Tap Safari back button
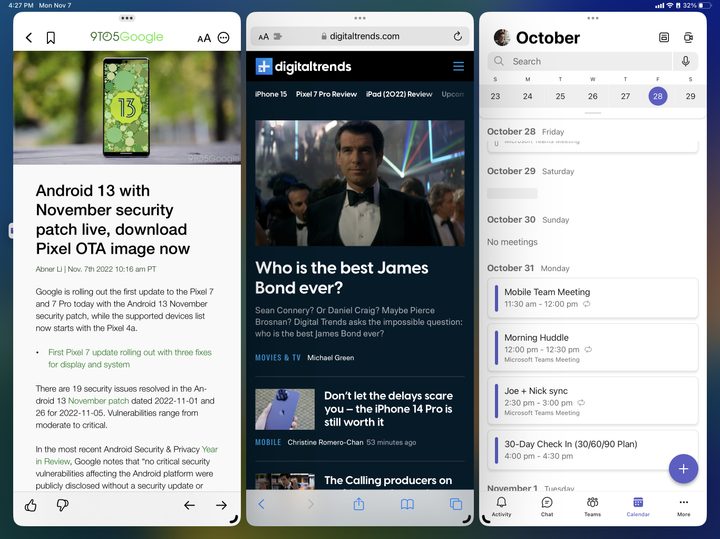 click(x=261, y=504)
